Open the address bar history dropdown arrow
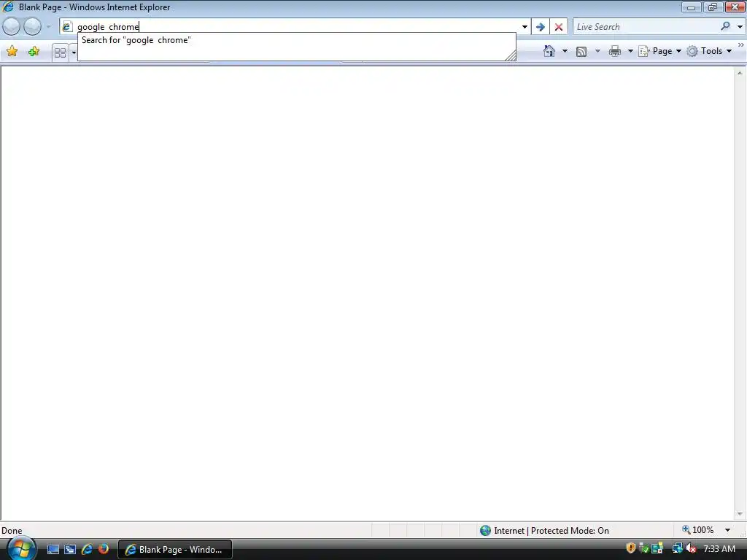Image resolution: width=747 pixels, height=560 pixels. 525,27
